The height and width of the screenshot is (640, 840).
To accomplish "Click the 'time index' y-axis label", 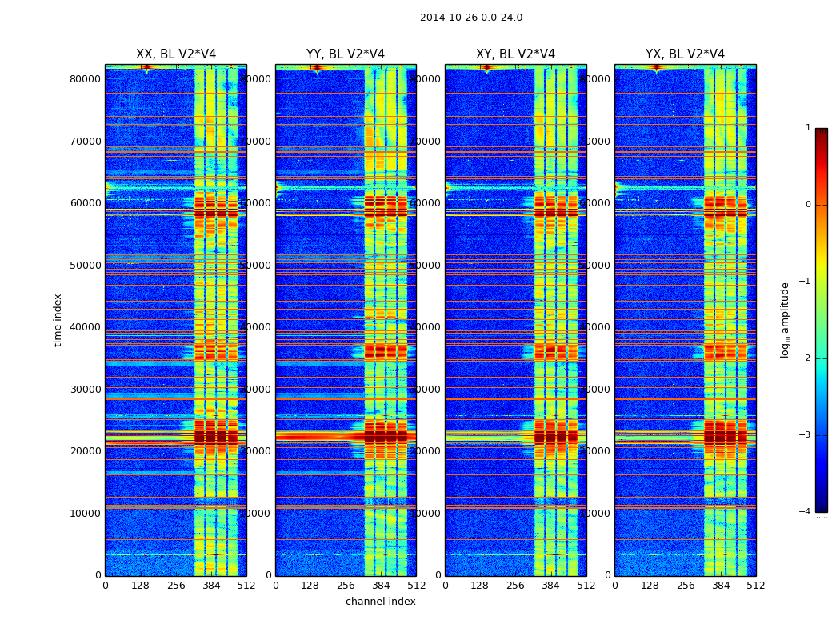I will tap(58, 320).
